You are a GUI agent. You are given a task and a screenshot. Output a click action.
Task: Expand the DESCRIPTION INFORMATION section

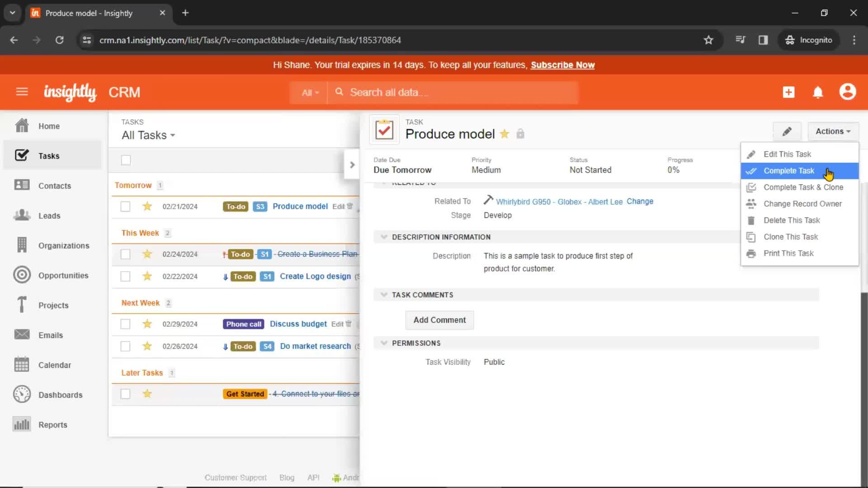coord(384,237)
